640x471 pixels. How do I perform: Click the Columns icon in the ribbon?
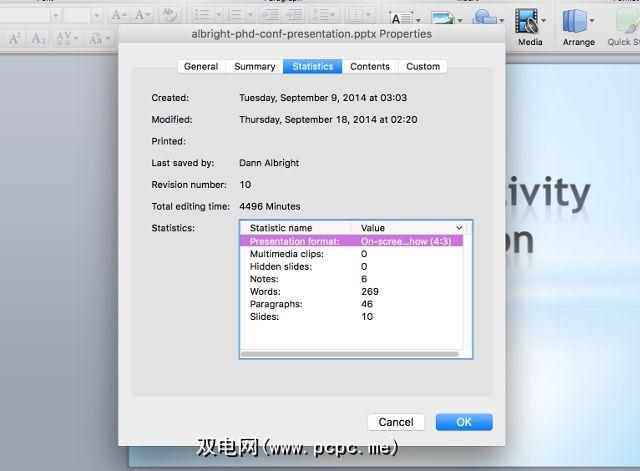tap(358, 15)
